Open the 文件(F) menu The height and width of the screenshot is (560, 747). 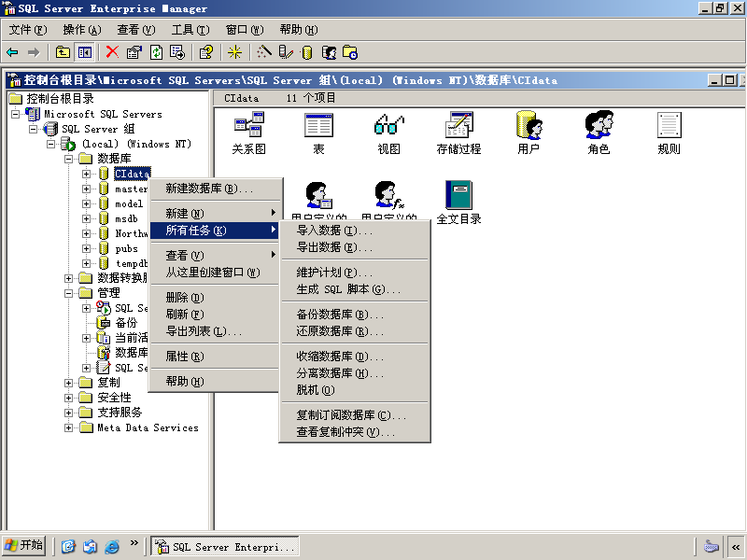point(28,30)
